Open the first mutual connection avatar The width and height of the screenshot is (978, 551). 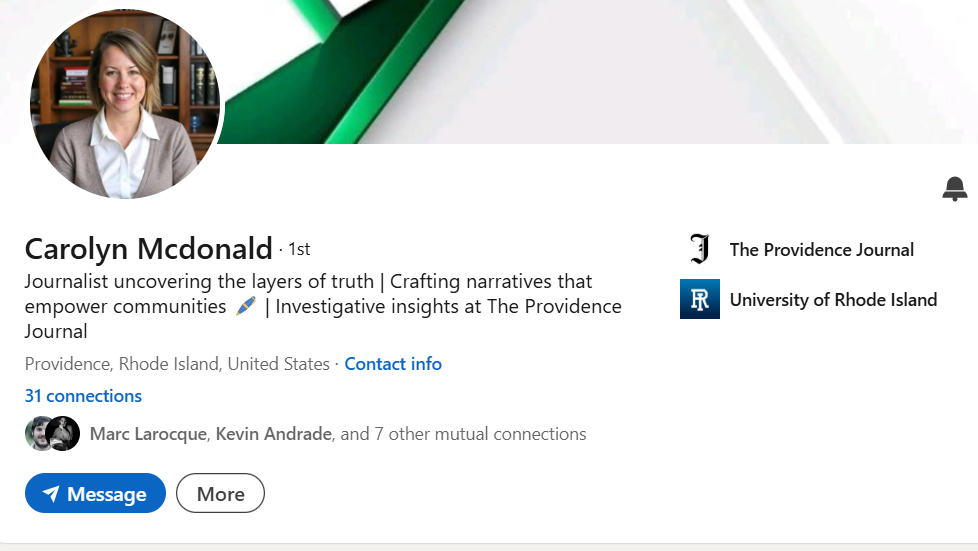pyautogui.click(x=39, y=434)
